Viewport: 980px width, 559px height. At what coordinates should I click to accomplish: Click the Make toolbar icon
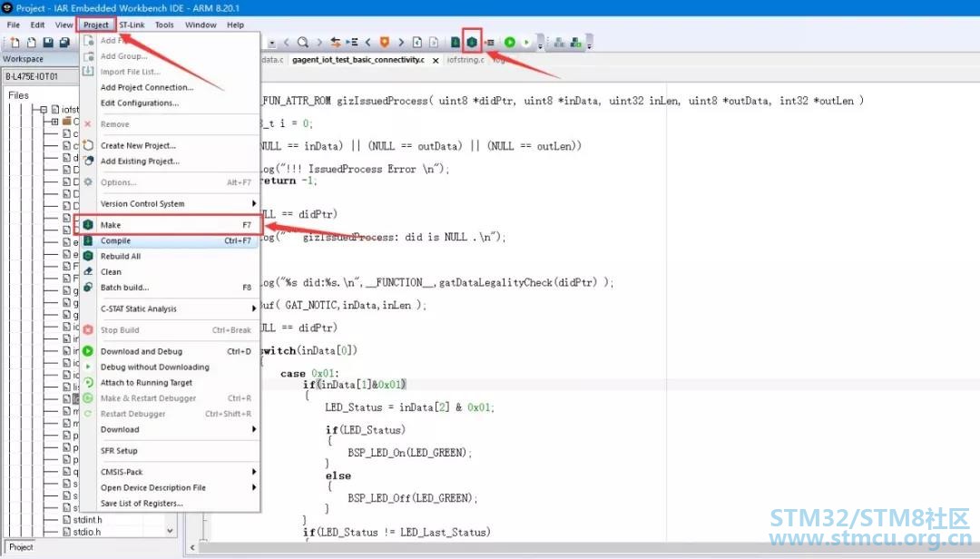tap(472, 42)
